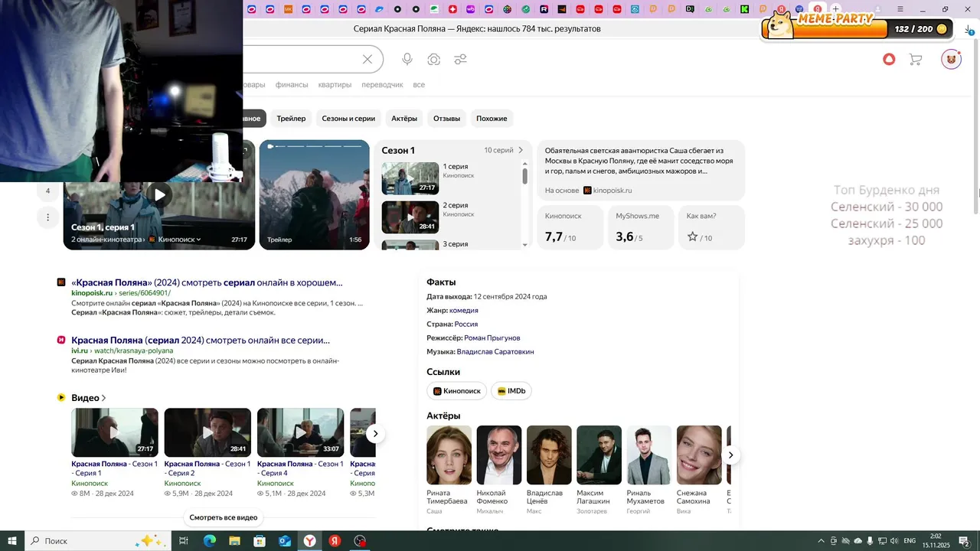Open the user profile avatar
This screenshot has height=551, width=980.
click(x=951, y=59)
